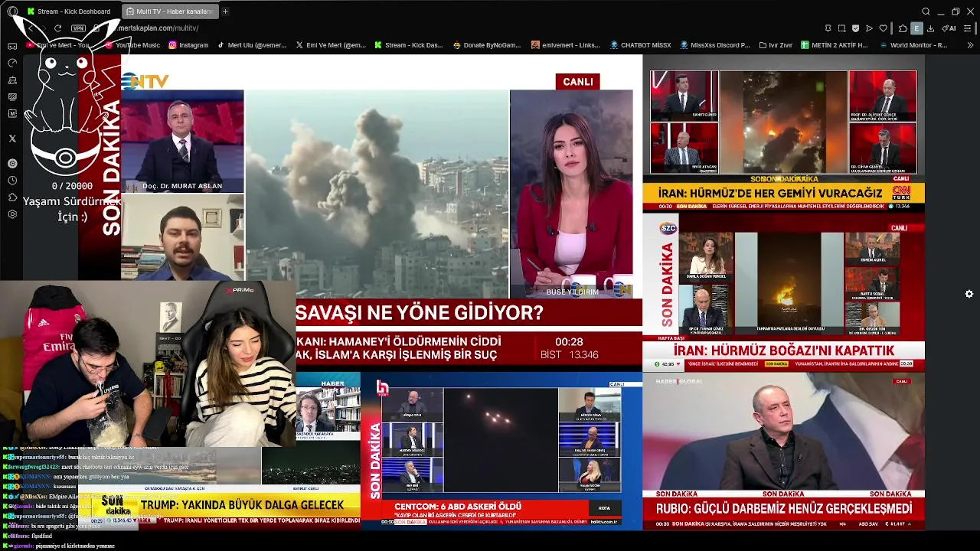This screenshot has width=980, height=551.
Task: Open the striped-square sidebar panel
Action: (12, 96)
